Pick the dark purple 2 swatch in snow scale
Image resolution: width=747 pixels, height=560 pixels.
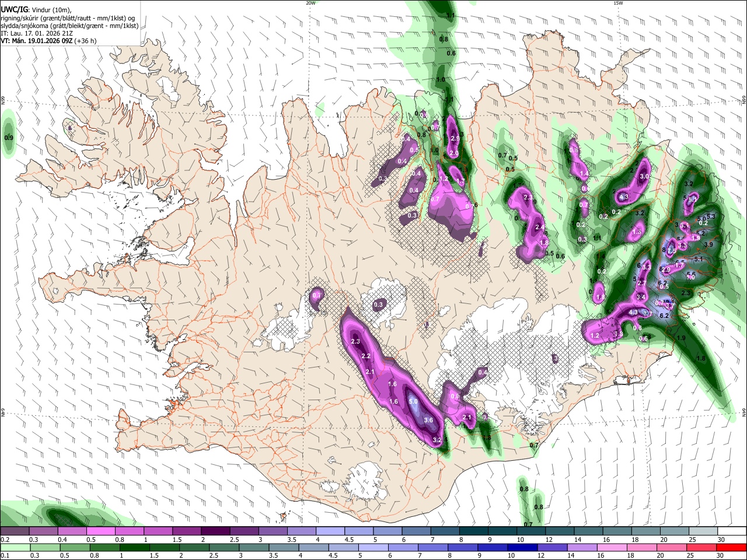[x=215, y=531]
